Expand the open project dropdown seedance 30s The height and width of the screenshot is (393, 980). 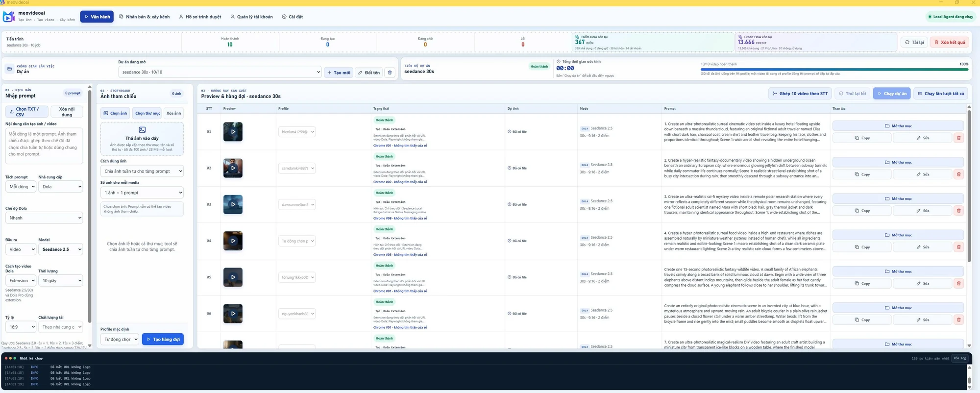tap(220, 72)
